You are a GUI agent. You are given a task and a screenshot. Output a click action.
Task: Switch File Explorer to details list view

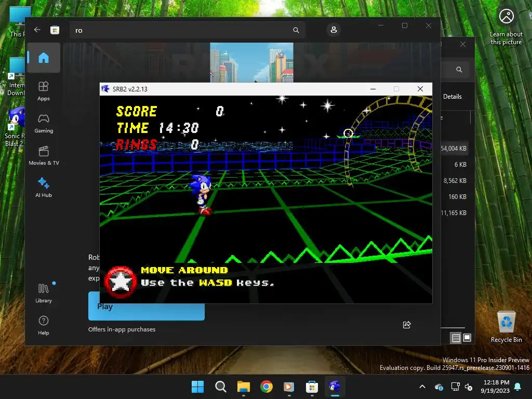(456, 338)
